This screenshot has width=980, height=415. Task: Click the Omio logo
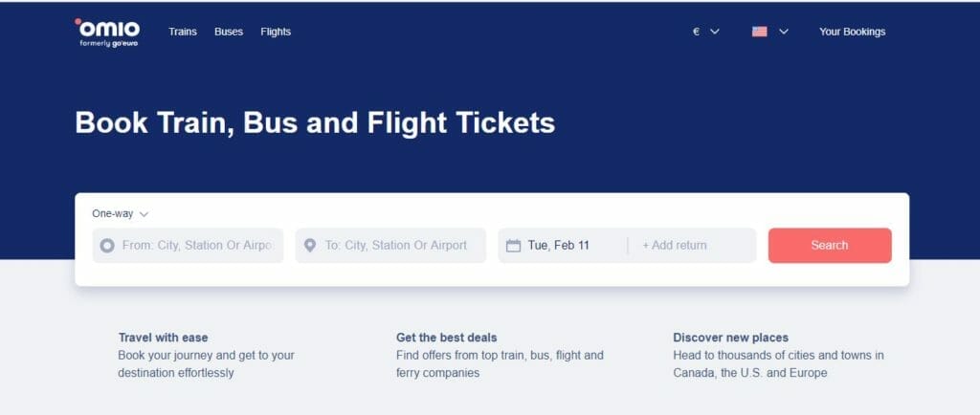107,33
